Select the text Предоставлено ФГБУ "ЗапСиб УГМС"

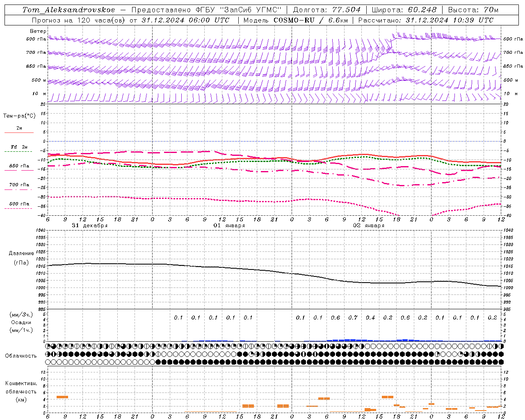click(x=206, y=10)
